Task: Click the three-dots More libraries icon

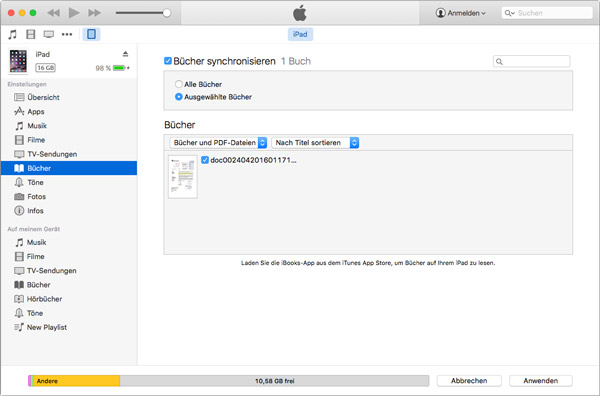Action: tap(67, 34)
